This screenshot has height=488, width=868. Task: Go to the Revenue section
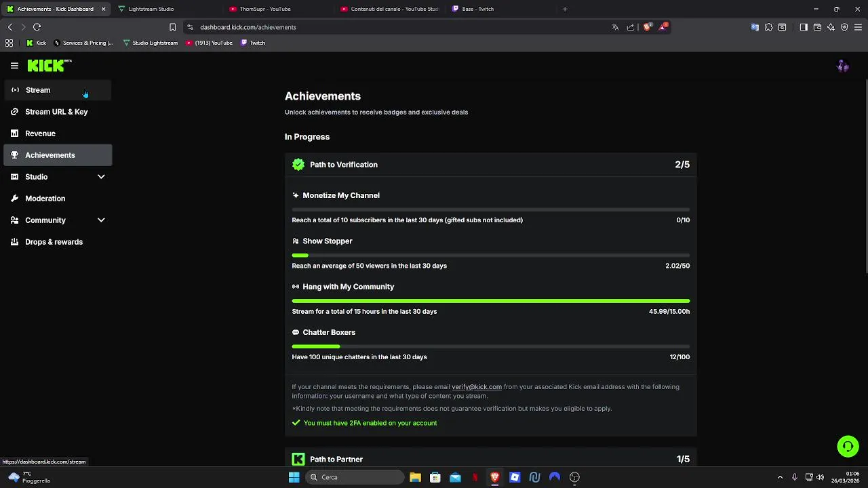pos(58,134)
